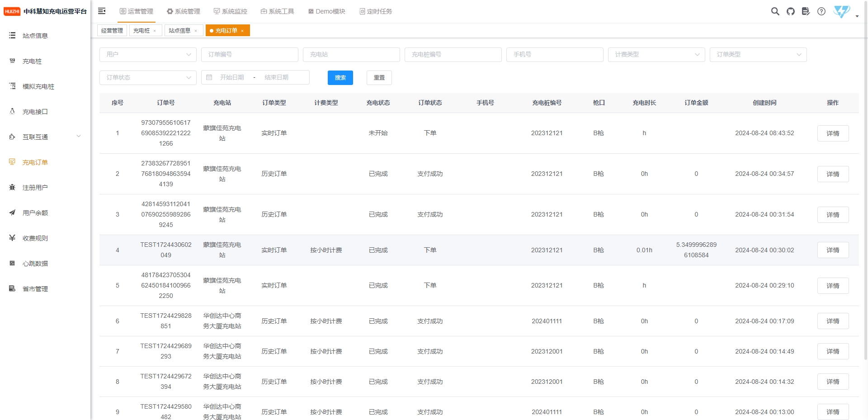The image size is (868, 420).
Task: Open the avatar dropdown caret
Action: (x=857, y=16)
